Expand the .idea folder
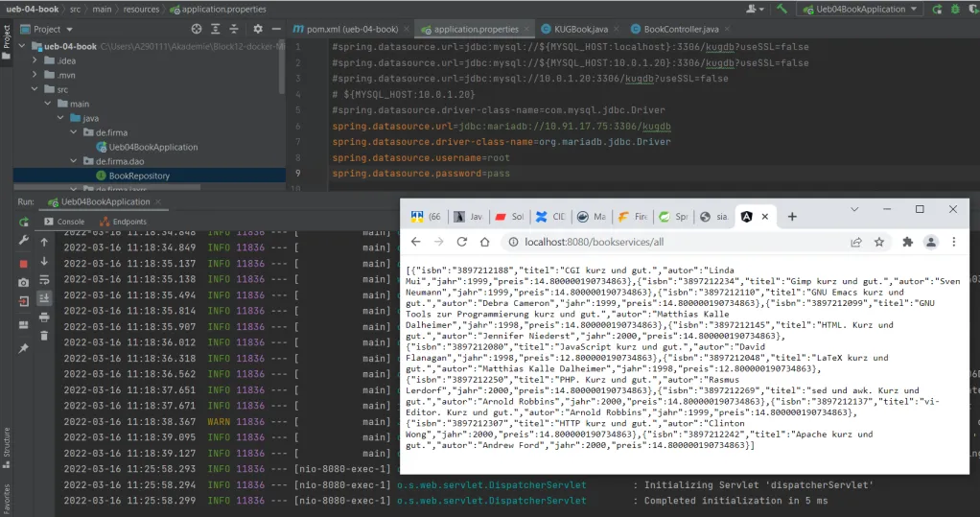This screenshot has width=980, height=517. coord(35,60)
